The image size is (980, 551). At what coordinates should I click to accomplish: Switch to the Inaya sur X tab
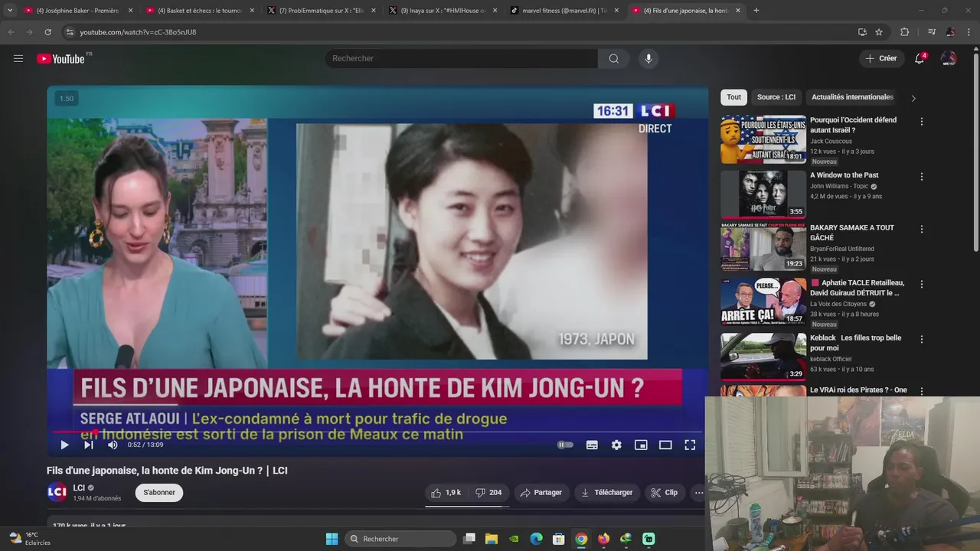(x=444, y=11)
